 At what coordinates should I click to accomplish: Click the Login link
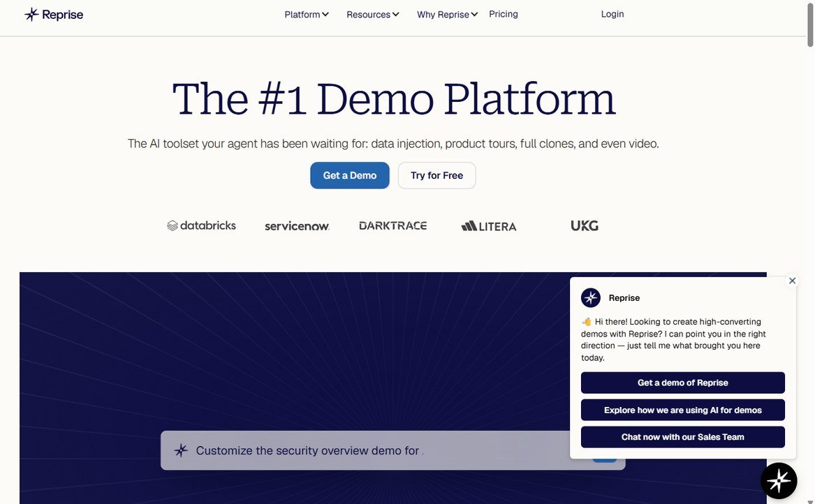coord(612,14)
